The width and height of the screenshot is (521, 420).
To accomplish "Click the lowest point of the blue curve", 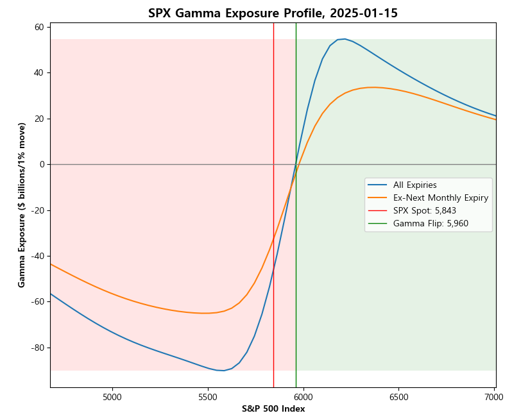I will pyautogui.click(x=223, y=371).
